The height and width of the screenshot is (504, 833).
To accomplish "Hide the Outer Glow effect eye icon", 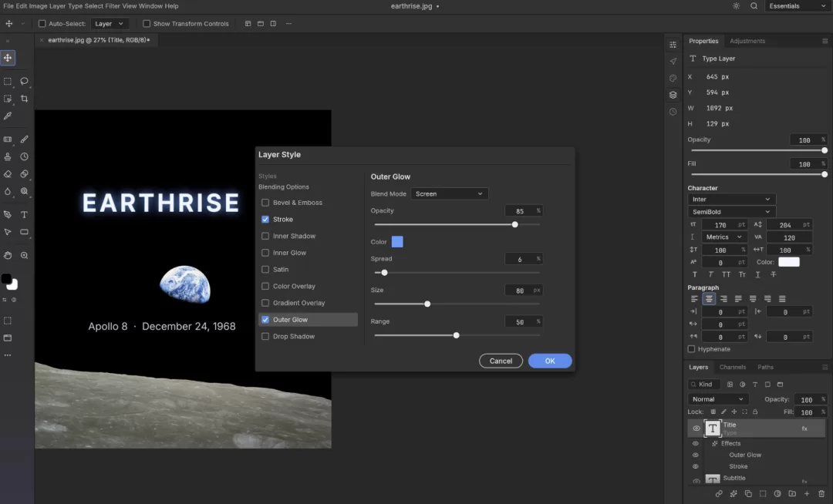I will point(696,455).
